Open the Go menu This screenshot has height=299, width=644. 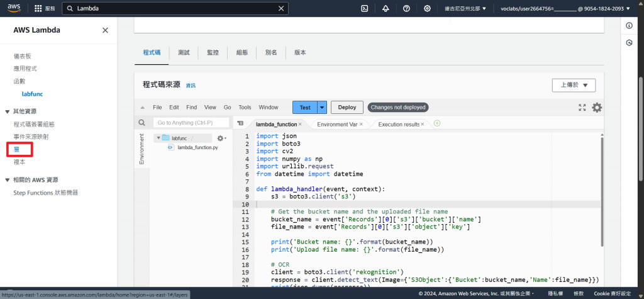point(227,108)
